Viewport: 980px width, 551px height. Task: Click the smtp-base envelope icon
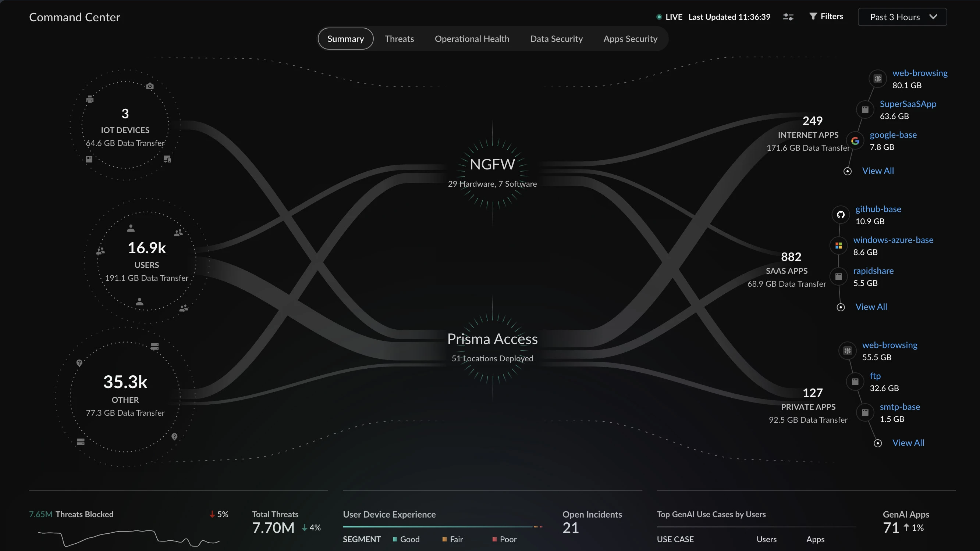[x=865, y=412]
